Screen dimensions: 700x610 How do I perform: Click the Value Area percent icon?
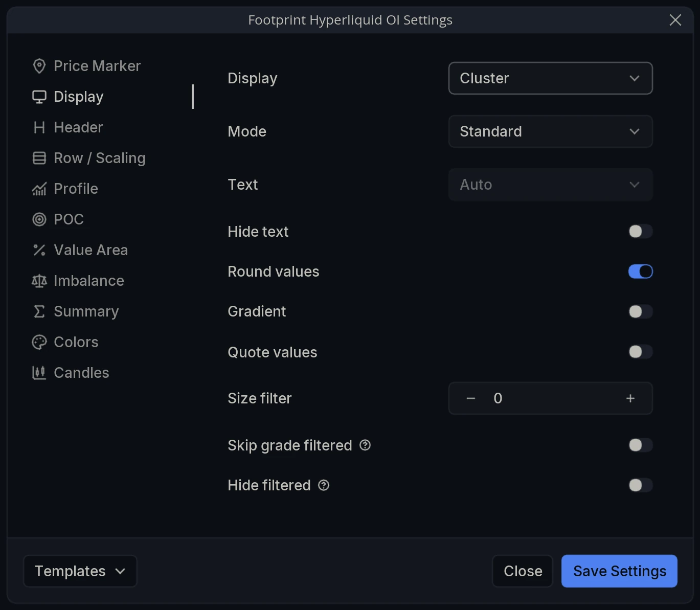[39, 250]
